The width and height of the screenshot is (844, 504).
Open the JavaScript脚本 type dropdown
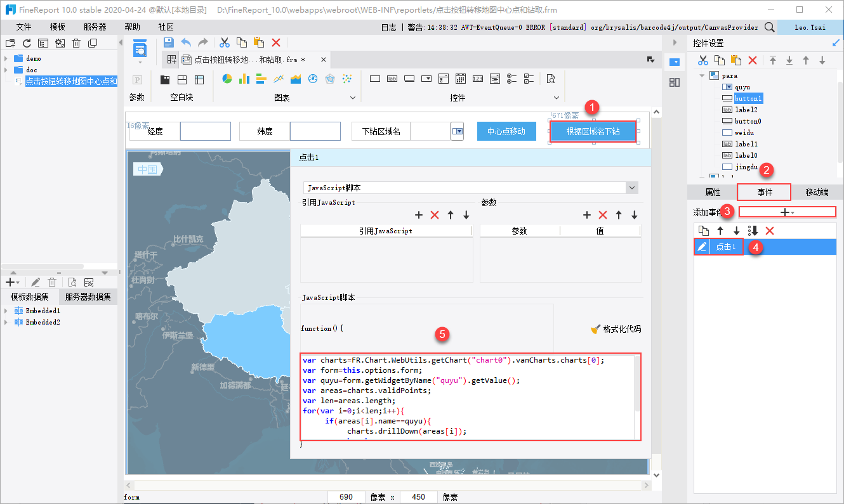pyautogui.click(x=631, y=188)
